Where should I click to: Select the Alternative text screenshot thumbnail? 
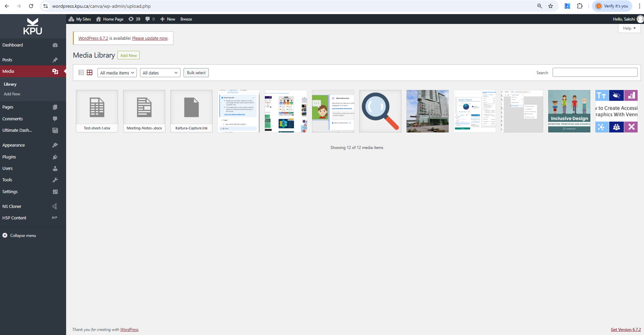click(333, 111)
